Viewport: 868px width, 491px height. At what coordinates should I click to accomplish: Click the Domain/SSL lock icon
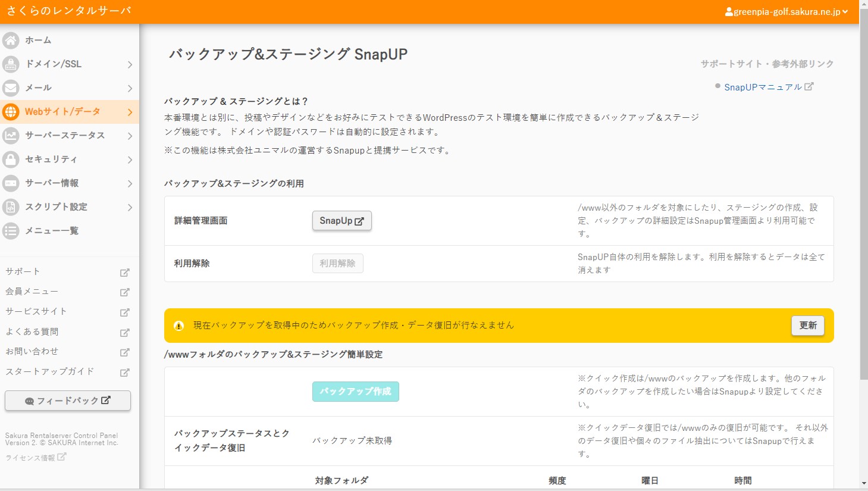coord(11,64)
